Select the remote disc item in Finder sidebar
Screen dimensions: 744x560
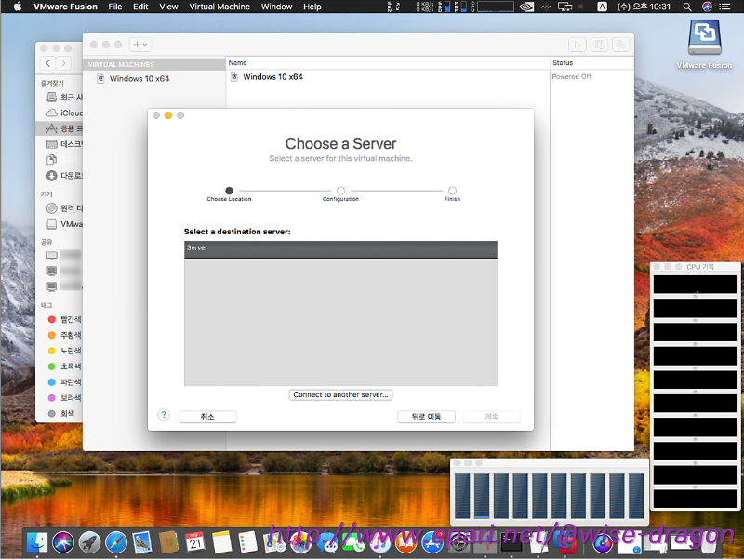pos(64,208)
